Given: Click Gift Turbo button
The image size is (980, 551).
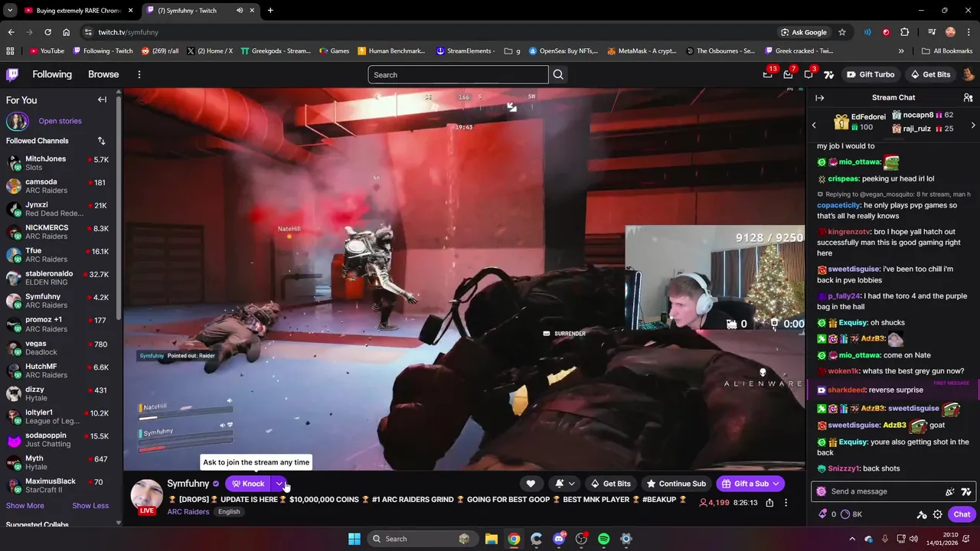Looking at the screenshot, I should click(x=871, y=74).
